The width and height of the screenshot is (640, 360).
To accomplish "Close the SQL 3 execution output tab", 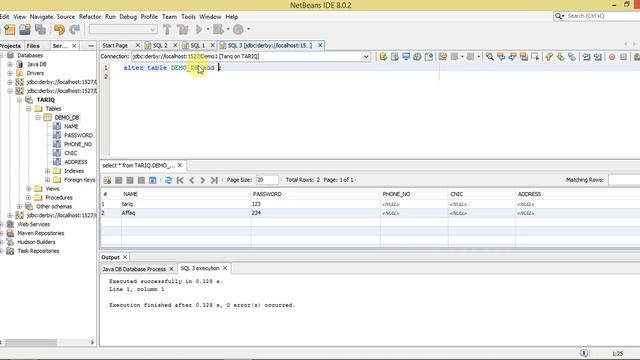I will [225, 268].
